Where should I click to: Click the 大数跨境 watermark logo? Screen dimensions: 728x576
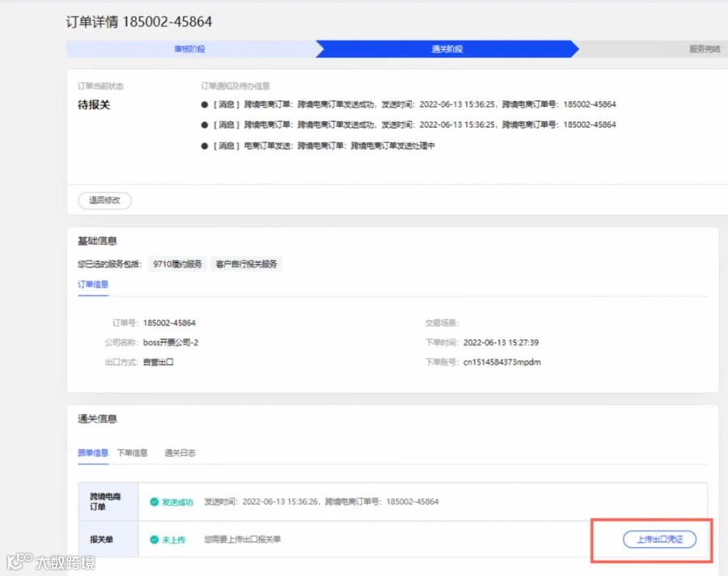(51, 561)
